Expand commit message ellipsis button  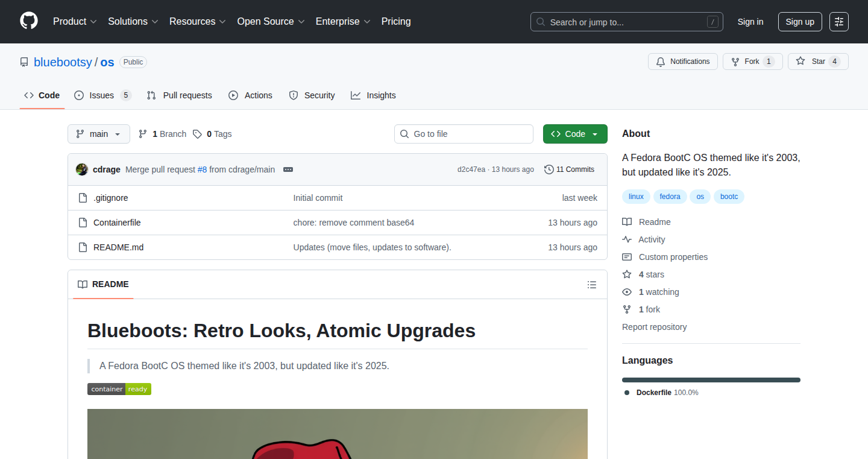tap(288, 169)
